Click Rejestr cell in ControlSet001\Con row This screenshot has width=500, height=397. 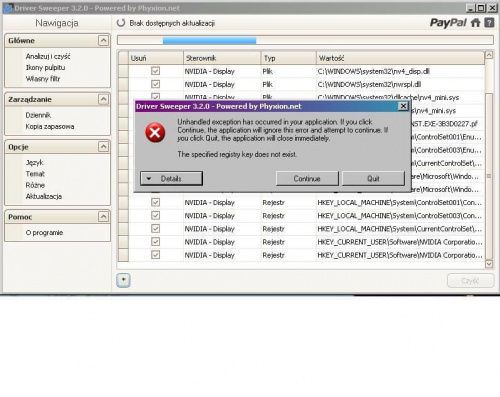tap(288, 202)
